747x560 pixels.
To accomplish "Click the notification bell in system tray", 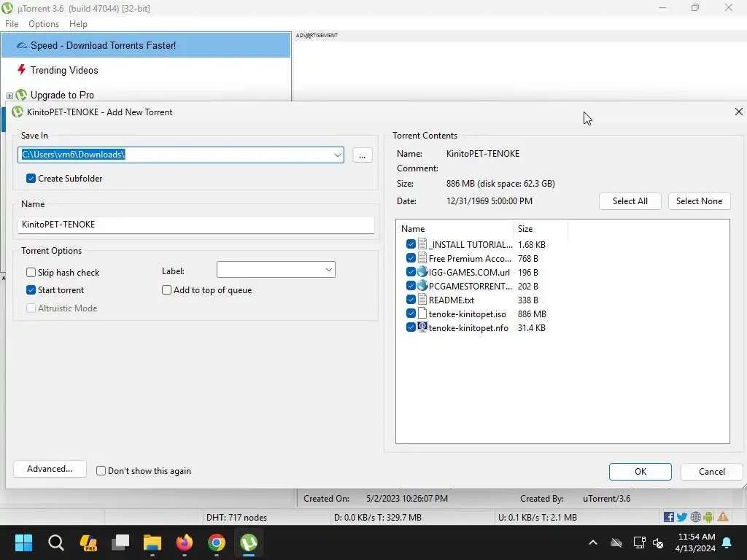I will click(x=727, y=542).
